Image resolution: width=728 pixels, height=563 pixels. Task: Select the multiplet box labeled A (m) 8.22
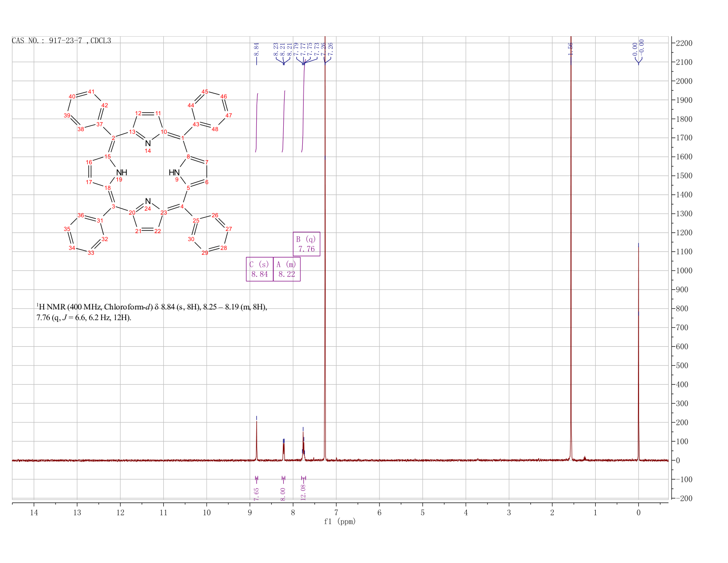tap(287, 269)
